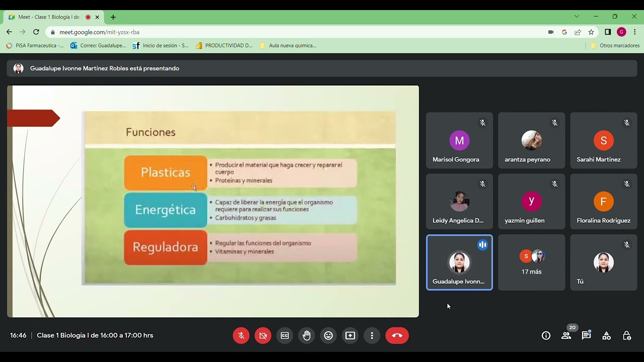Select Leidy Angelica's participant tile
The width and height of the screenshot is (644, 362).
pos(459,201)
